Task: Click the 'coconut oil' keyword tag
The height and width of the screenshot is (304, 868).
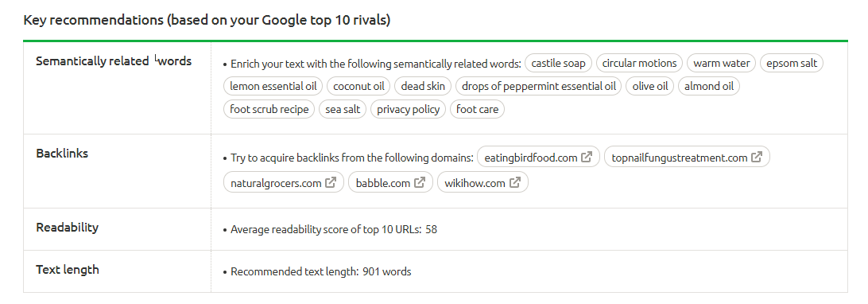Action: 358,87
